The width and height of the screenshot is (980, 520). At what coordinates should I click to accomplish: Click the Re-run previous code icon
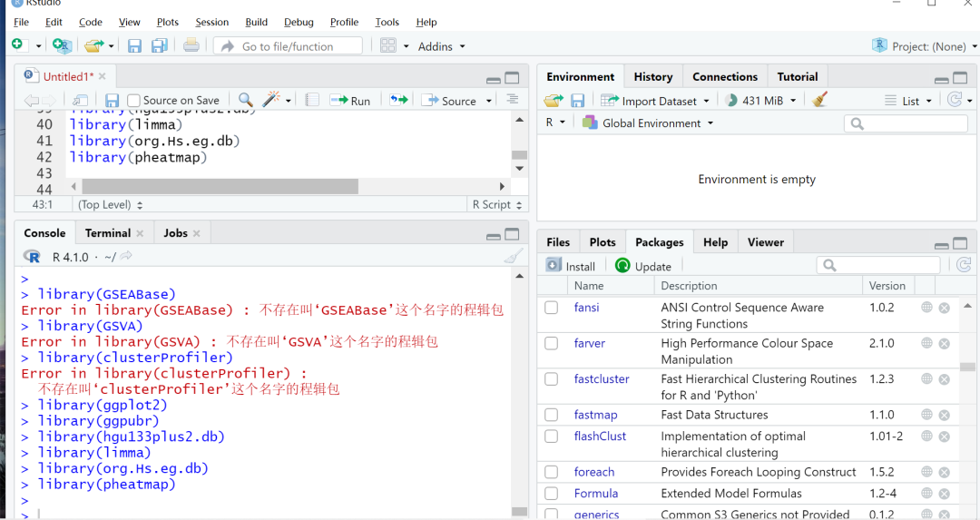pos(398,100)
